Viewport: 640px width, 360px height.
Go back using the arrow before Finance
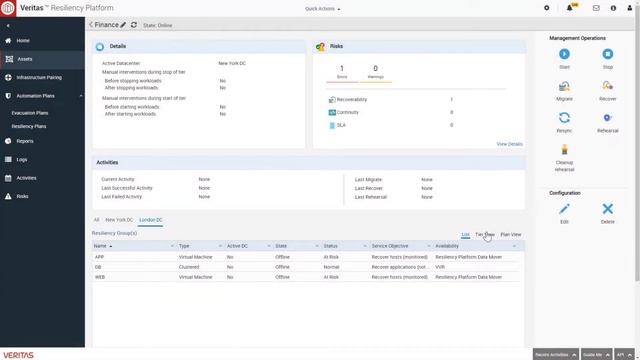tap(91, 25)
